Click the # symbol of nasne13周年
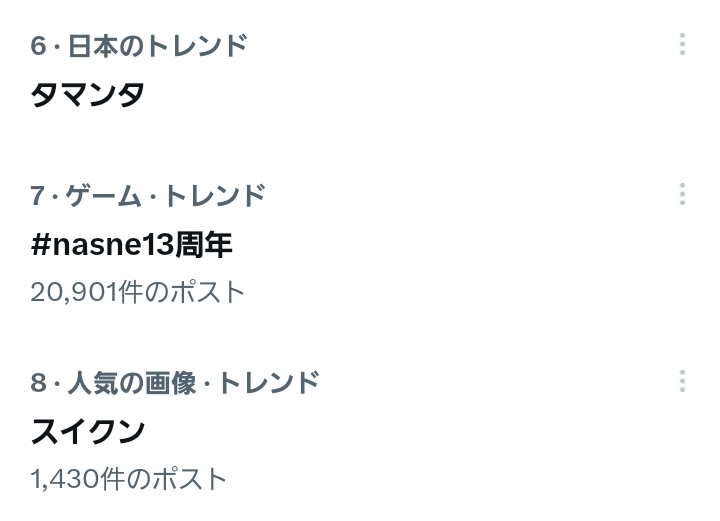The height and width of the screenshot is (521, 720). coord(41,245)
